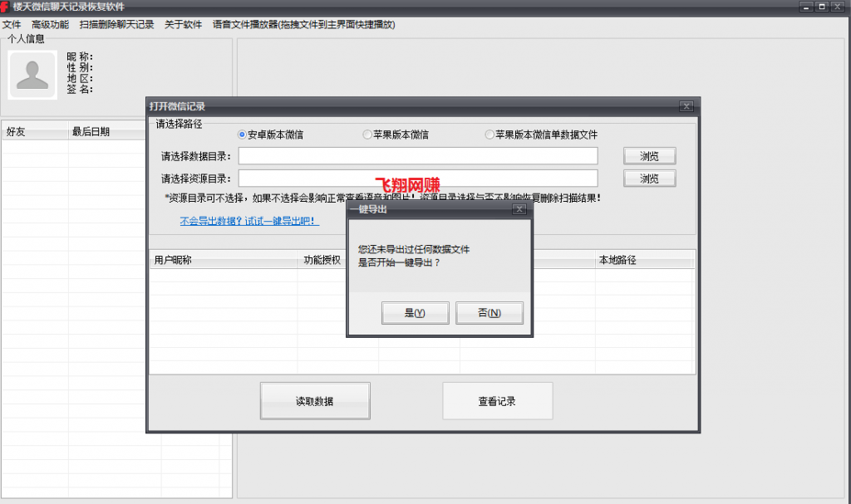Choose 苹果版本微信单数据文件 radio button
851x504 pixels.
(489, 135)
